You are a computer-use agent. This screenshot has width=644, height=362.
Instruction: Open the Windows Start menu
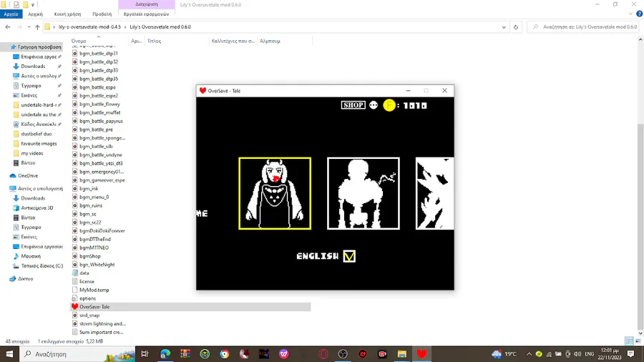click(9, 354)
